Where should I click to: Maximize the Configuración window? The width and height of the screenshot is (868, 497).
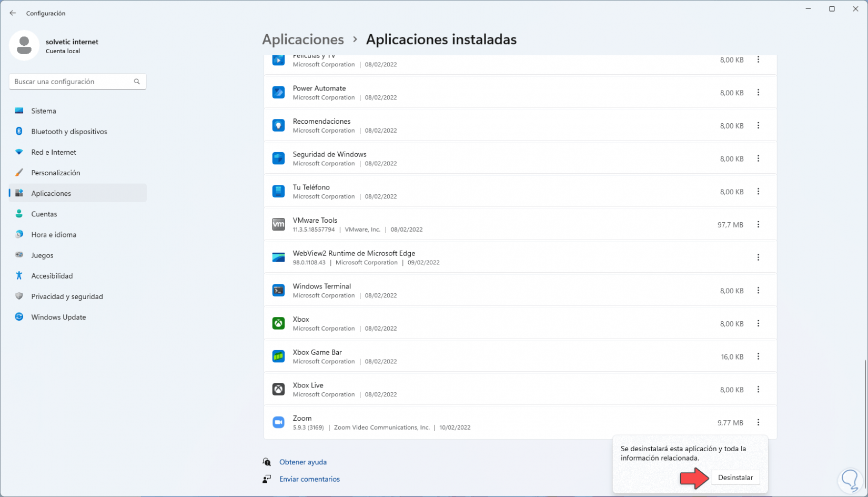point(832,9)
